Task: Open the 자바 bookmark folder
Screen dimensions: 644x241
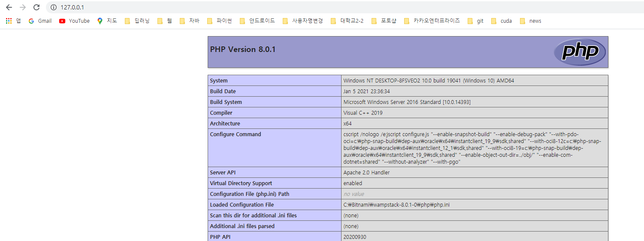Action: coord(190,21)
